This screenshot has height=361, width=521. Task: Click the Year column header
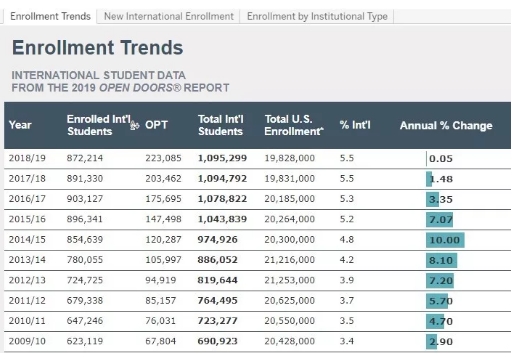point(20,125)
